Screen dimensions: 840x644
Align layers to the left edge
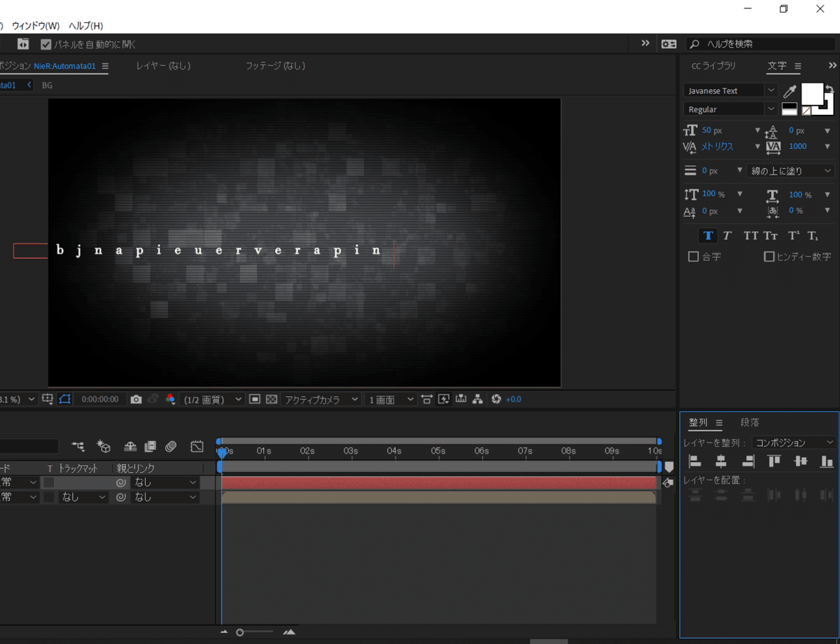coord(695,461)
